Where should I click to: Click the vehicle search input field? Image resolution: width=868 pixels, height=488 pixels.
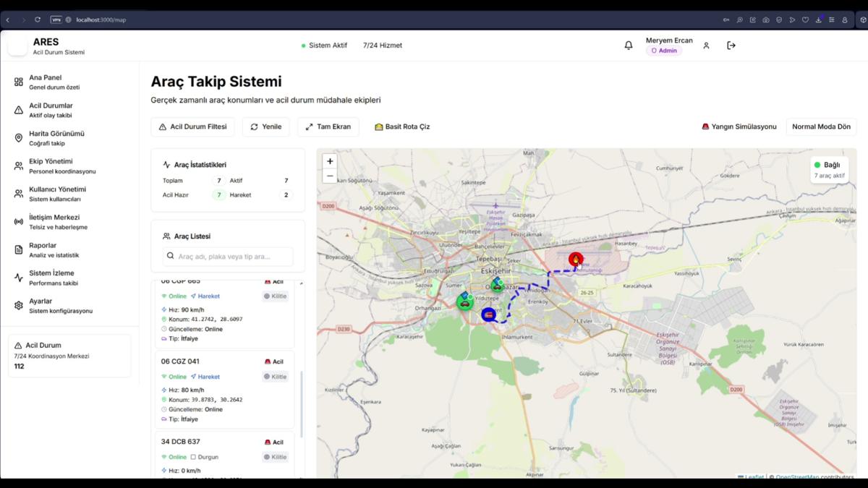(x=224, y=257)
